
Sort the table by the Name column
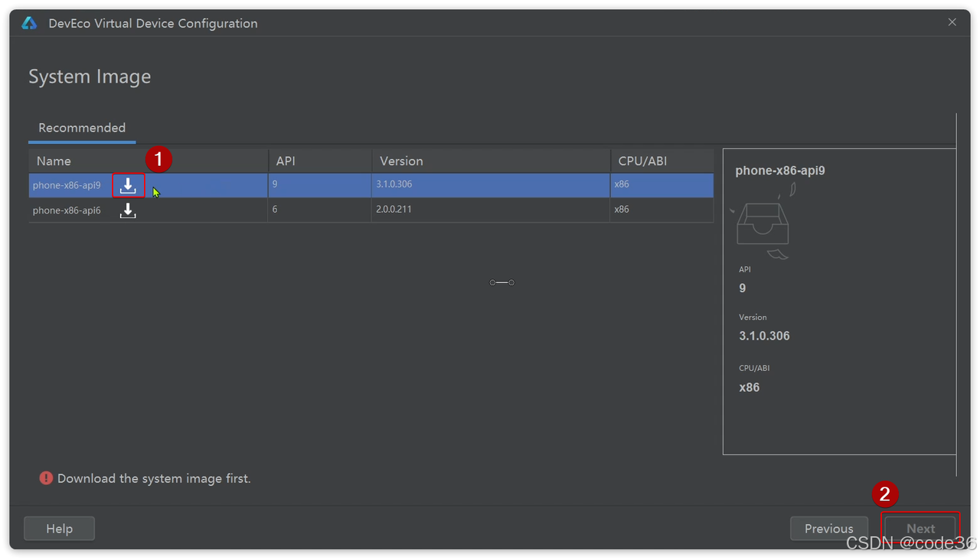[x=148, y=161]
